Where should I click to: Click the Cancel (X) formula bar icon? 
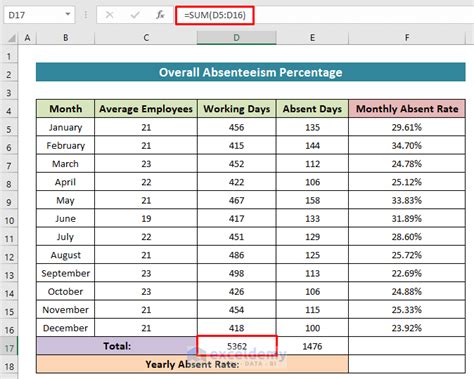tap(109, 15)
